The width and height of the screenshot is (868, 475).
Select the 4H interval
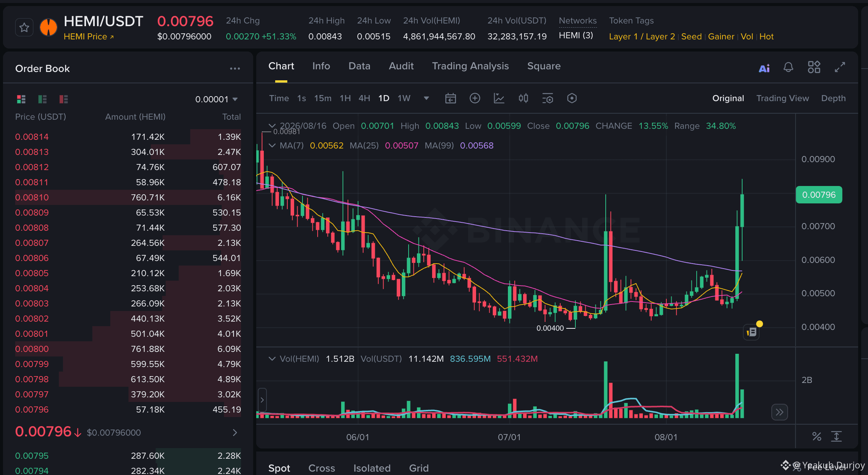click(x=364, y=98)
